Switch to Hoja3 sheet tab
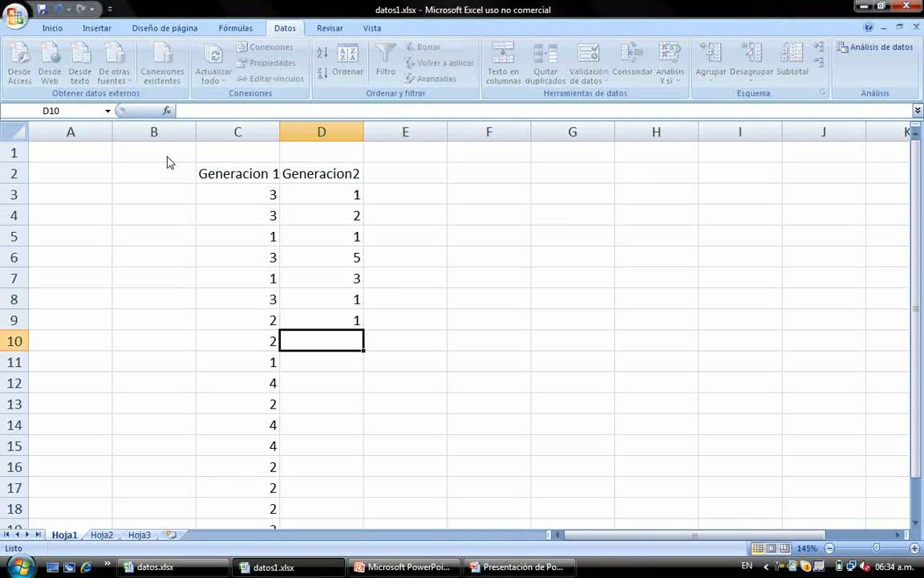This screenshot has height=578, width=924. 139,535
